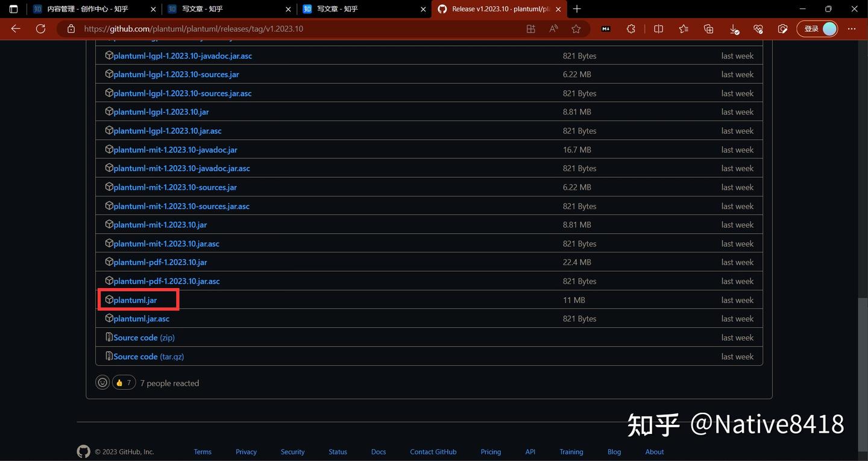Screen dimensions: 868x461
Task: Bookmark this page with the star icon
Action: [x=575, y=28]
